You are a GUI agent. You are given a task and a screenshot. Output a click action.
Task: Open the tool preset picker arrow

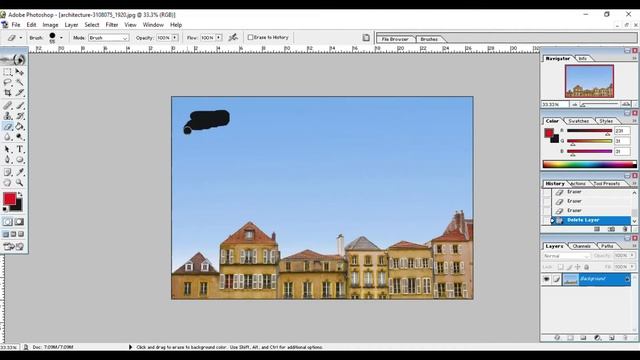coord(21,38)
